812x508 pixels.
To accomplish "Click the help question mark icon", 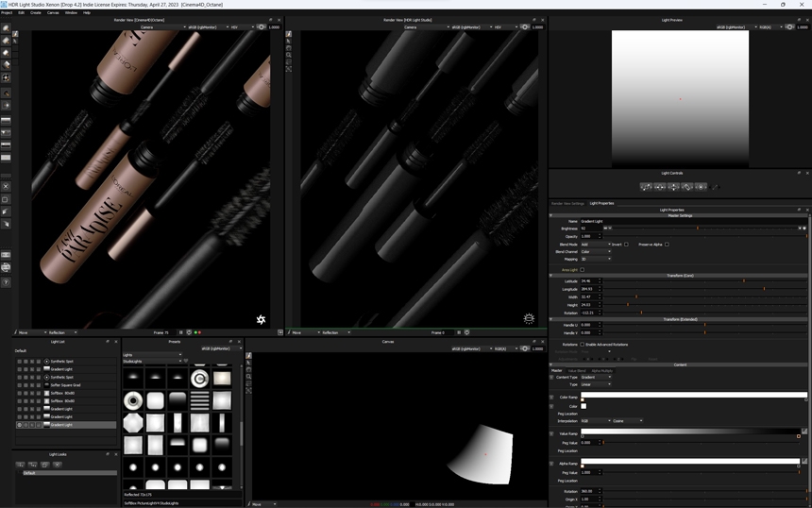I will 6,282.
